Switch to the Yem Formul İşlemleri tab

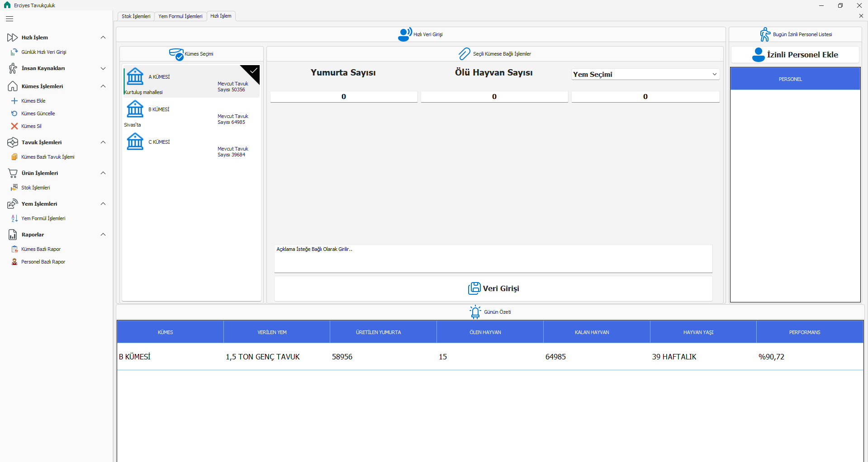coord(180,16)
